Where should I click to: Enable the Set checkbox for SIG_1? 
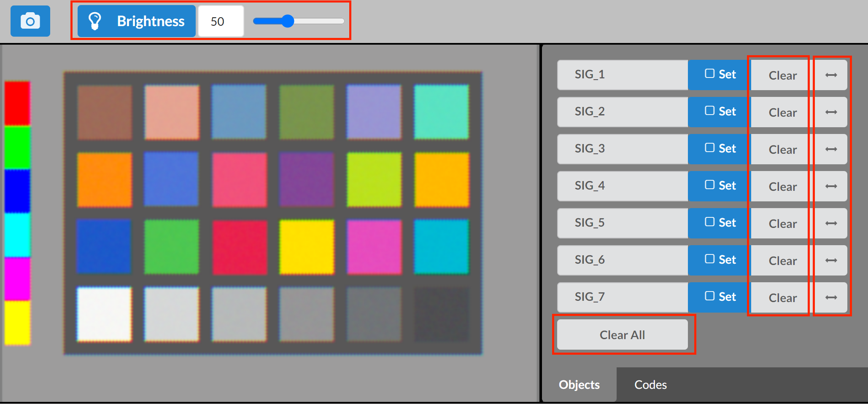point(710,74)
